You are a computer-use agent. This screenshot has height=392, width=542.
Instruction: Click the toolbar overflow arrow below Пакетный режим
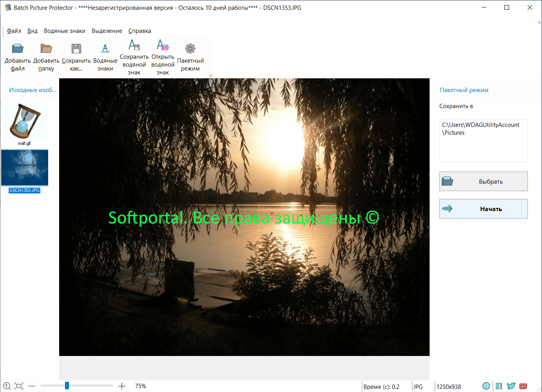click(x=211, y=76)
